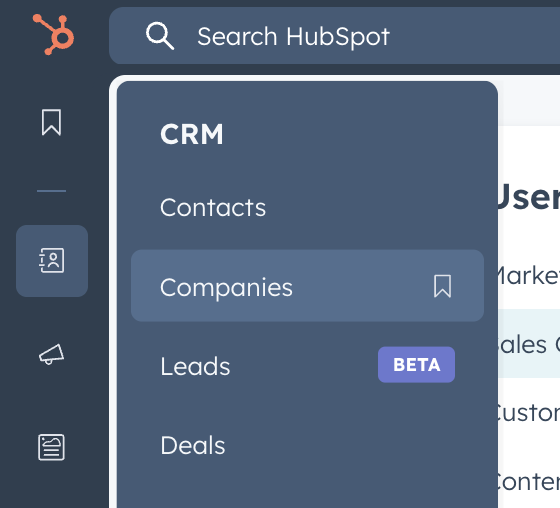This screenshot has width=560, height=508.
Task: Click the magnifying glass search icon
Action: [x=160, y=36]
